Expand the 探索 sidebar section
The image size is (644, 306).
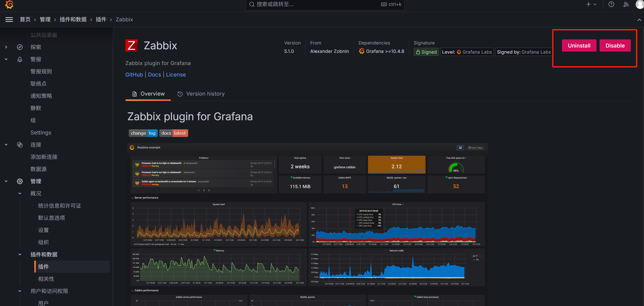pos(6,47)
